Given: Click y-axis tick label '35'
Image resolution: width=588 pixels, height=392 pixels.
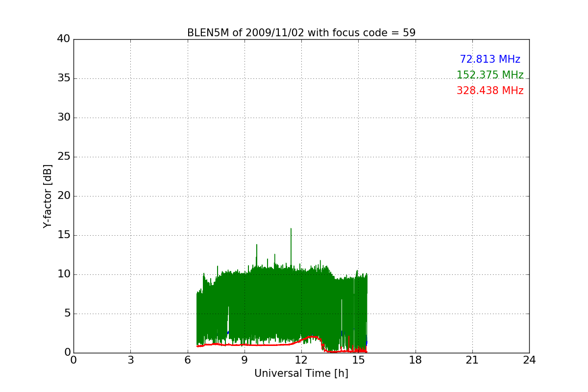Looking at the screenshot, I should point(64,78).
